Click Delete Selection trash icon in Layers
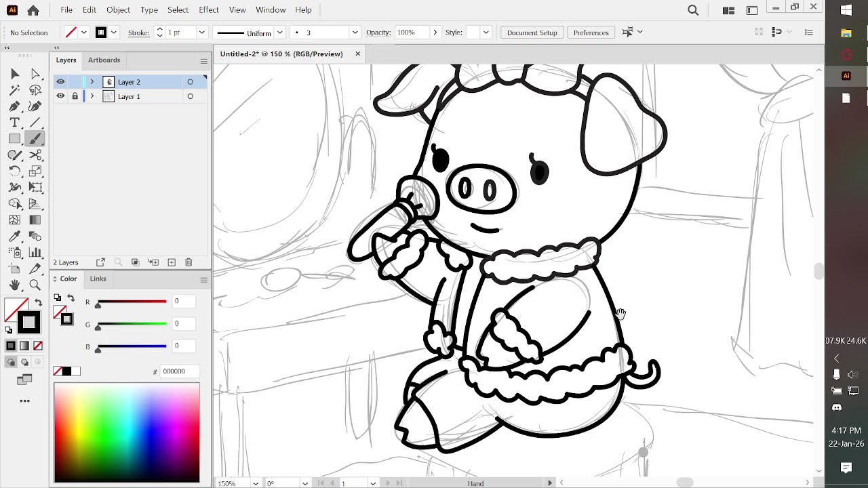868x488 pixels. (189, 262)
